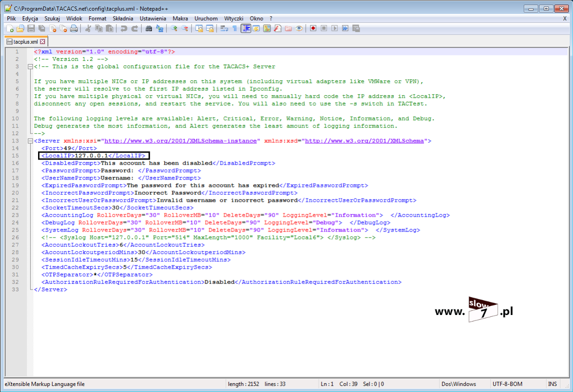Toggle Show All Characters pilcrow icon
This screenshot has height=392, width=573.
235,28
